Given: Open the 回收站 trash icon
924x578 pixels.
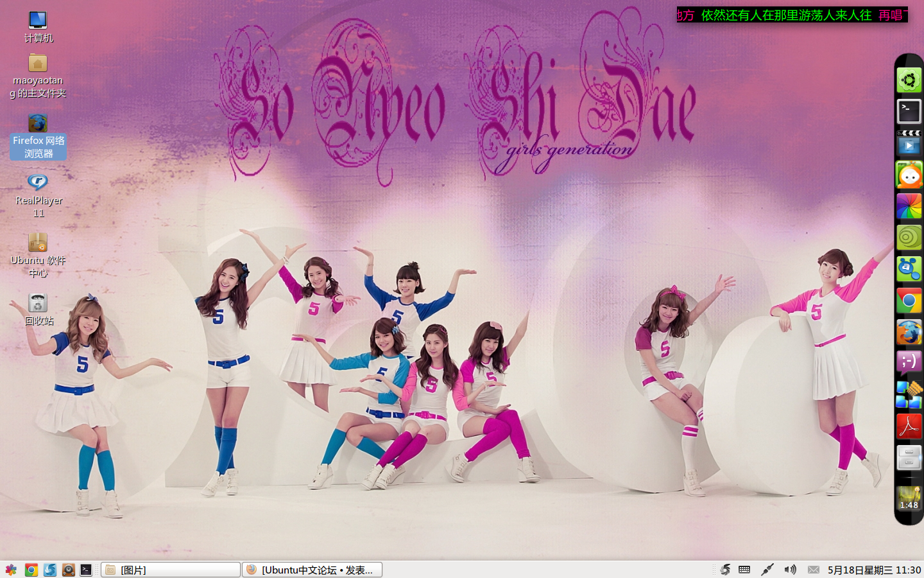Looking at the screenshot, I should [38, 309].
